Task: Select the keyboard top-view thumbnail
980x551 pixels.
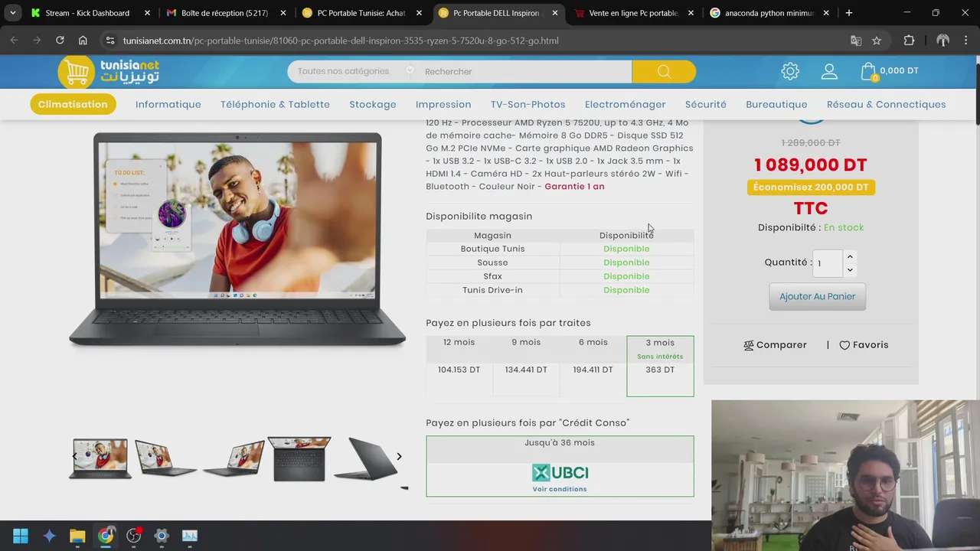Action: [x=299, y=459]
